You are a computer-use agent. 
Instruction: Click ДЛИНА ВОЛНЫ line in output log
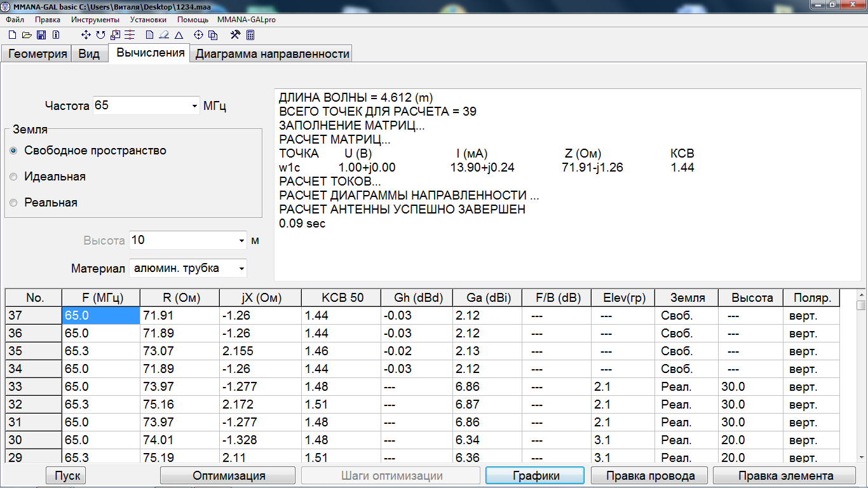click(x=355, y=98)
